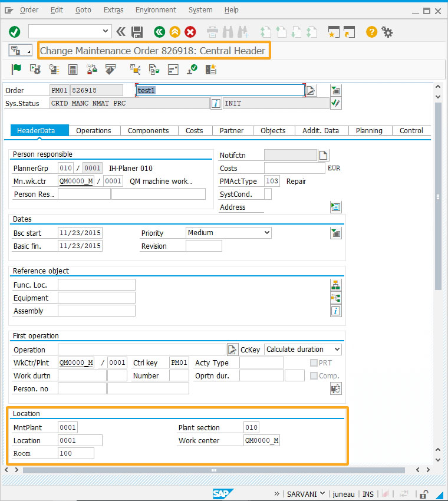This screenshot has width=448, height=501.
Task: Switch to the Objects tab
Action: pyautogui.click(x=273, y=131)
